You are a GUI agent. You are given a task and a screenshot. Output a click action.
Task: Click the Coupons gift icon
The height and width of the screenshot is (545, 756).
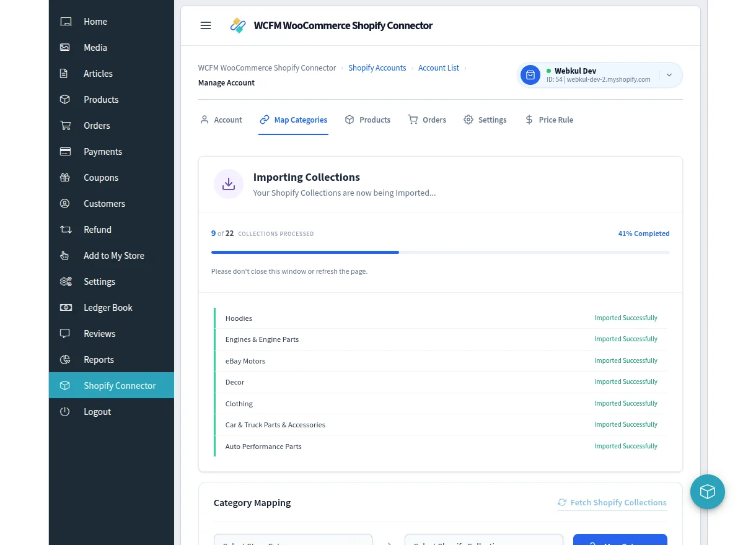pyautogui.click(x=65, y=178)
